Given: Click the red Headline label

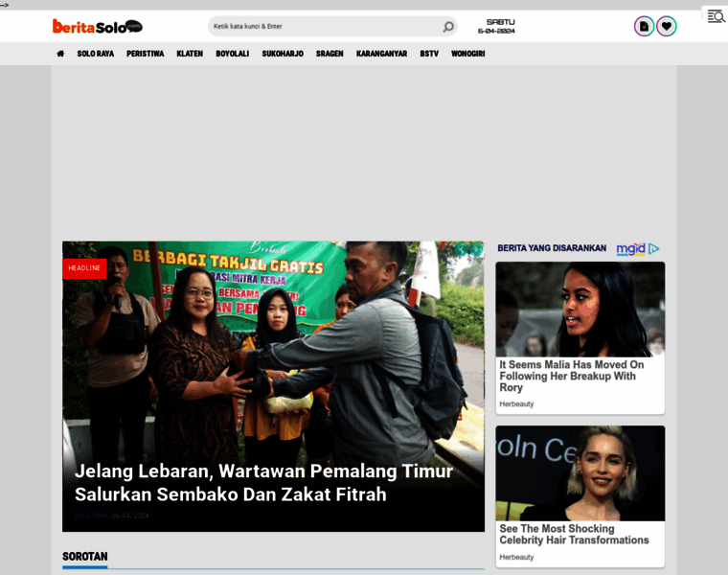Looking at the screenshot, I should 84,268.
